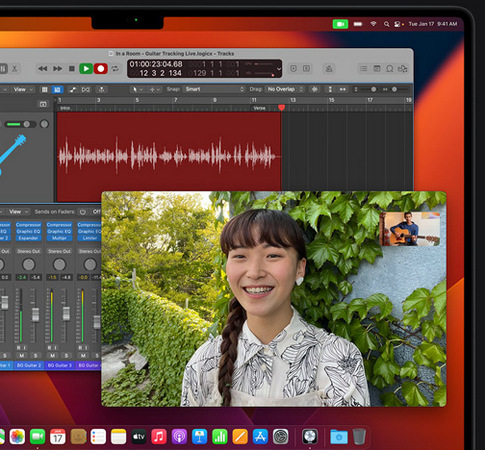Open the Compressor plug-in on BG Guitar 3
485x450 pixels.
(x=59, y=225)
